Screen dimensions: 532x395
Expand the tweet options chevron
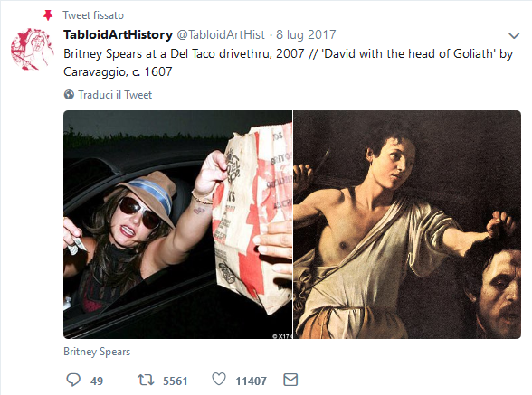(x=514, y=35)
